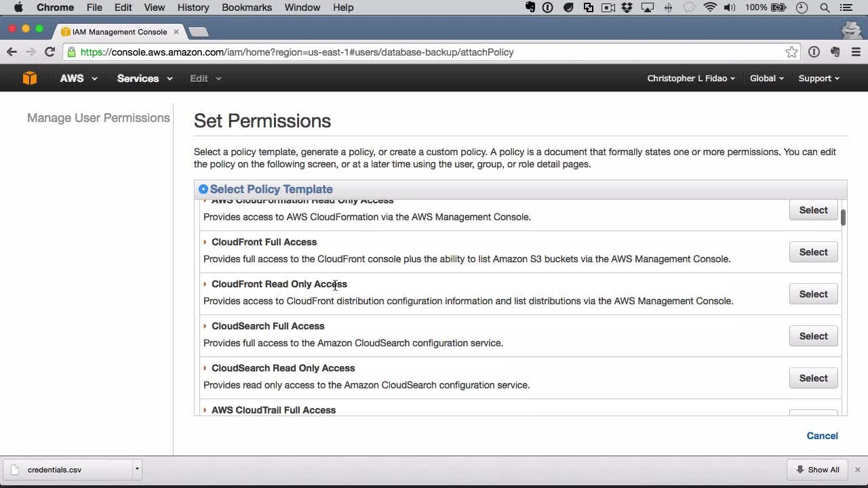Close the downloads bar

[x=857, y=470]
